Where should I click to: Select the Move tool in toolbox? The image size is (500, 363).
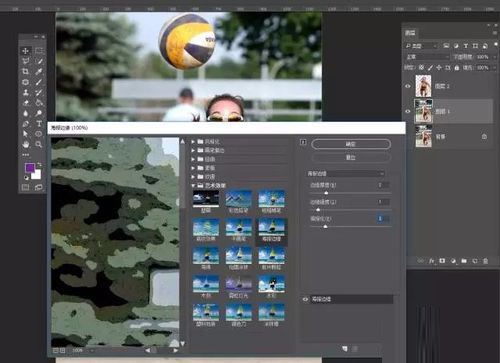pyautogui.click(x=25, y=51)
